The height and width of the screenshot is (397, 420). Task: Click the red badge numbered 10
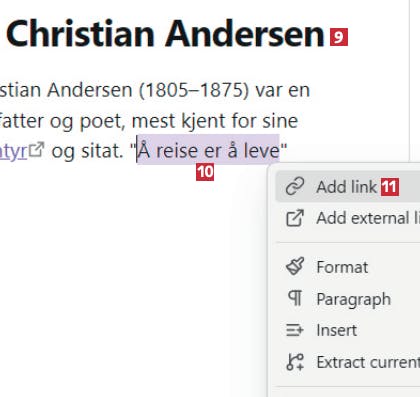point(205,172)
